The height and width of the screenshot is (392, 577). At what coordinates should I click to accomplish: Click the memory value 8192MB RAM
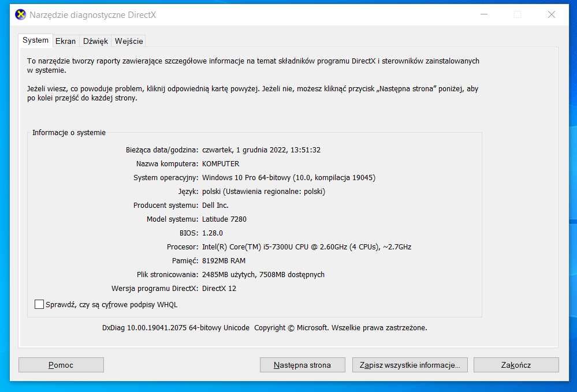224,261
